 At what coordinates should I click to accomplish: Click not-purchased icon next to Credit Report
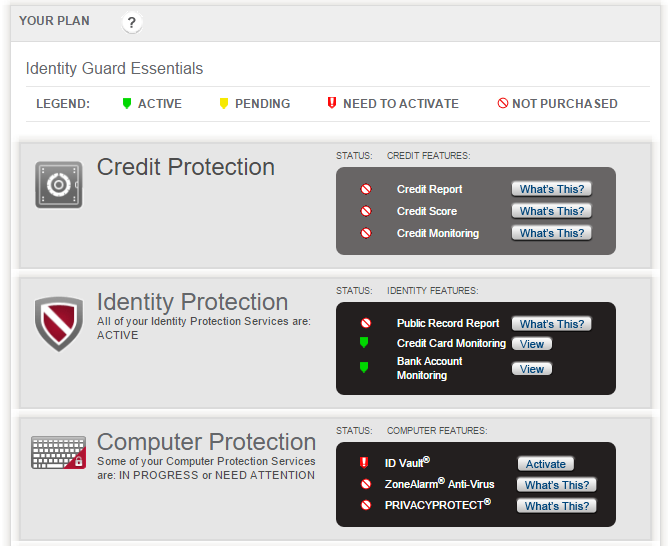pyautogui.click(x=366, y=189)
